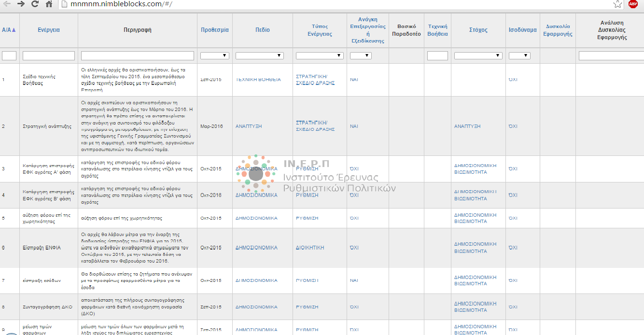The height and width of the screenshot is (335, 644).
Task: Click the browser forward arrow
Action: [21, 4]
